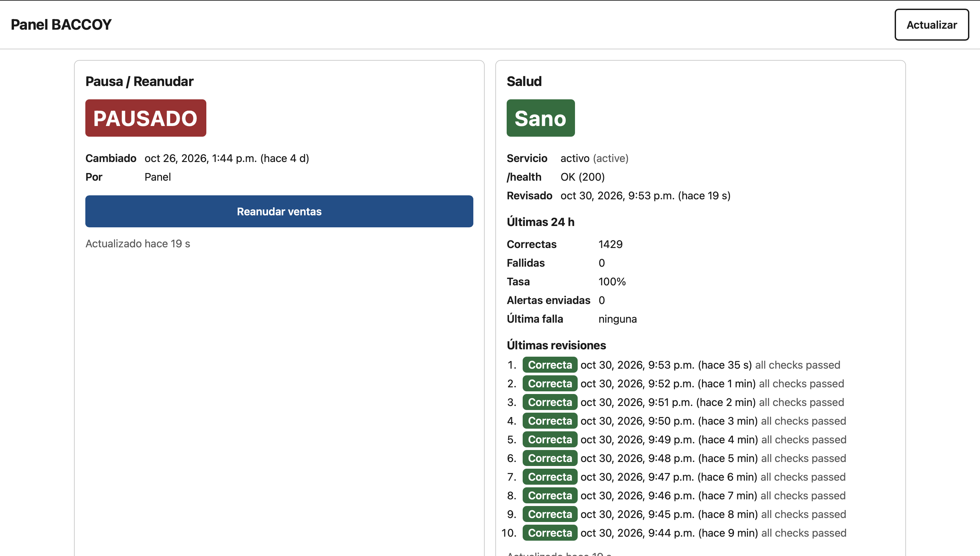Click Correcta badge for 9:51 p.m. check
The image size is (980, 556).
point(550,402)
